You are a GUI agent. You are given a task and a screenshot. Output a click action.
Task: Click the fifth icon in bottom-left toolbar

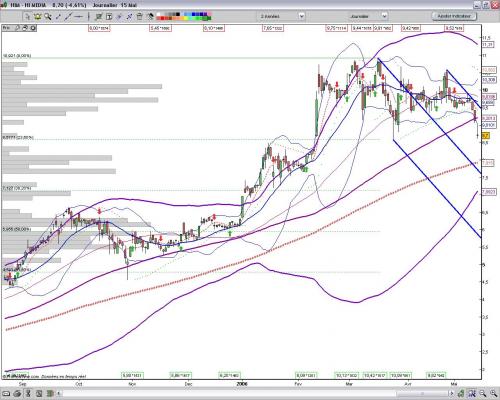[x=49, y=393]
